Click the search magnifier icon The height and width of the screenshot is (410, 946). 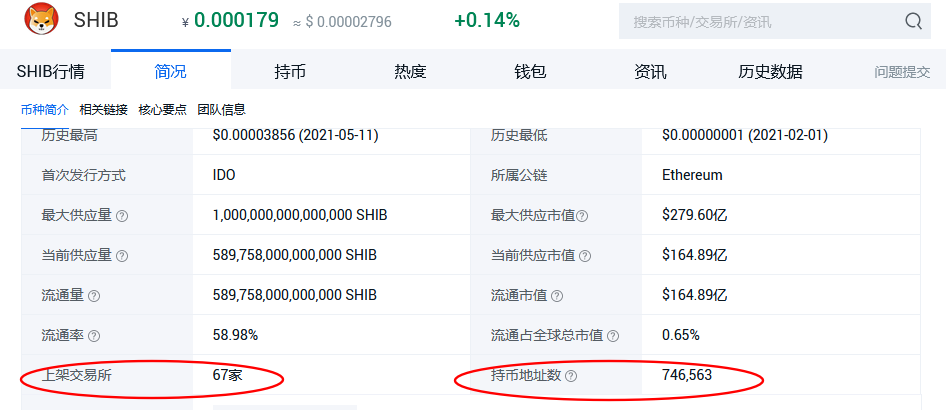tap(913, 22)
